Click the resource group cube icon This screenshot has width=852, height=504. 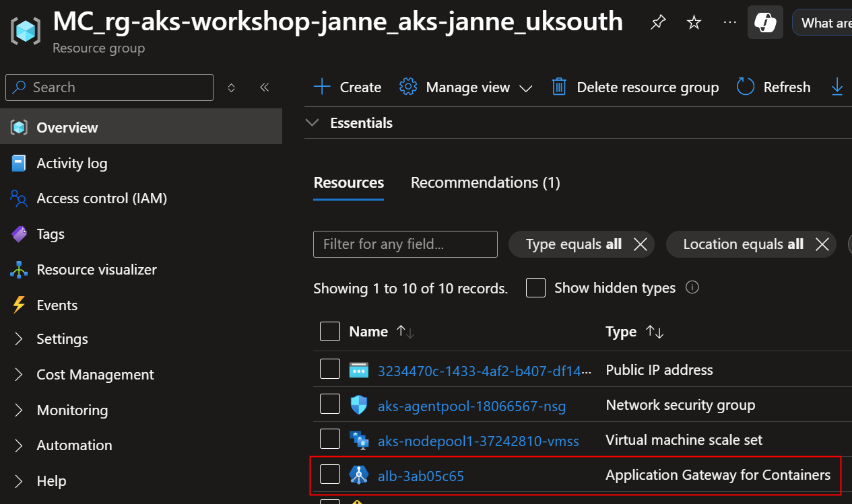tap(26, 30)
